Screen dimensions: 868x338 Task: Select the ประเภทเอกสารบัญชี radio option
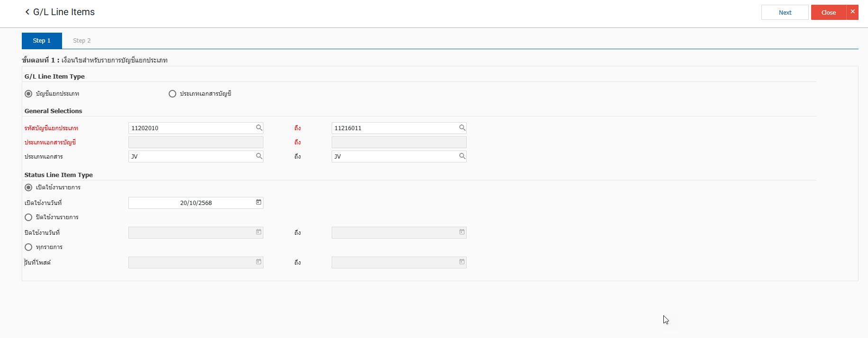click(x=172, y=94)
